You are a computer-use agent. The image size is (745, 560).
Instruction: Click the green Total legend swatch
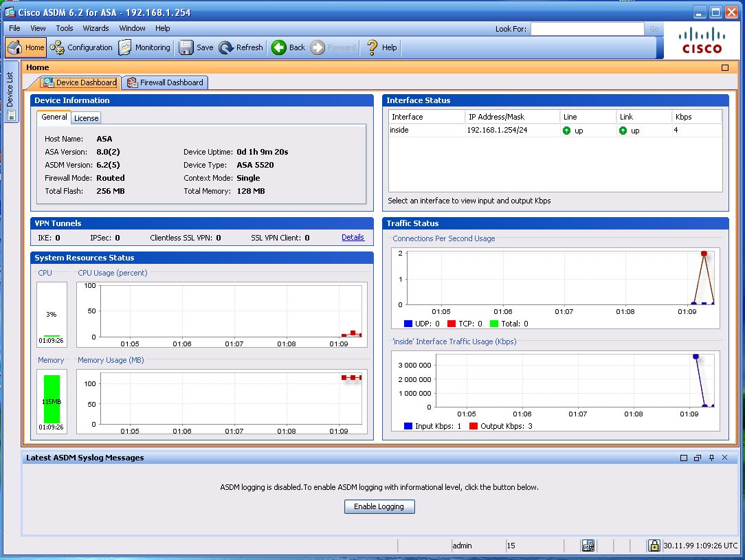(x=493, y=324)
